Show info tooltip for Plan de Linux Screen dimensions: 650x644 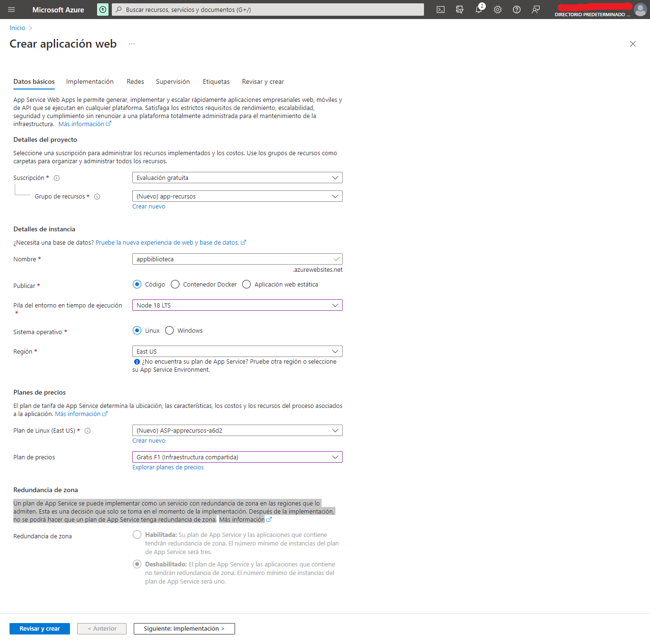88,431
